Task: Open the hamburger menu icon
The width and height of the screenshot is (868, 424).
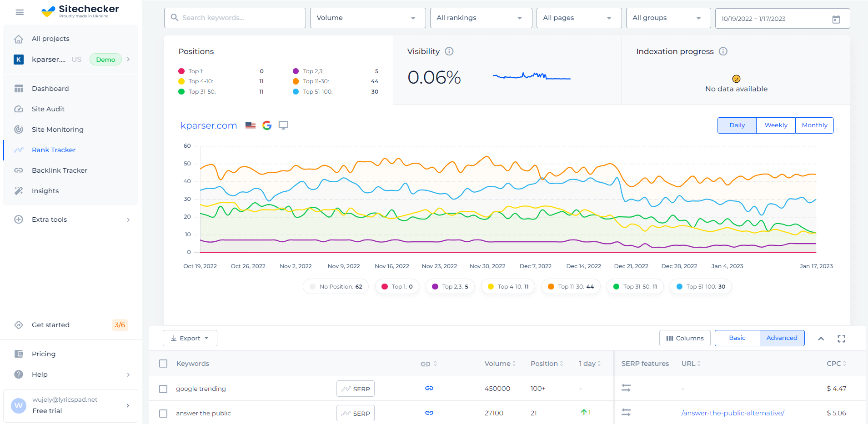Action: (20, 12)
